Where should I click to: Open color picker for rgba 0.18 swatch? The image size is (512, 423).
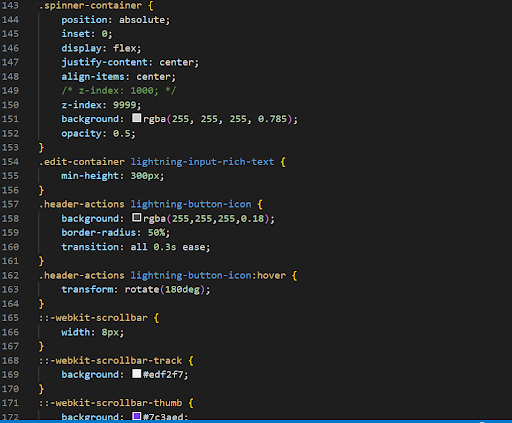136,218
